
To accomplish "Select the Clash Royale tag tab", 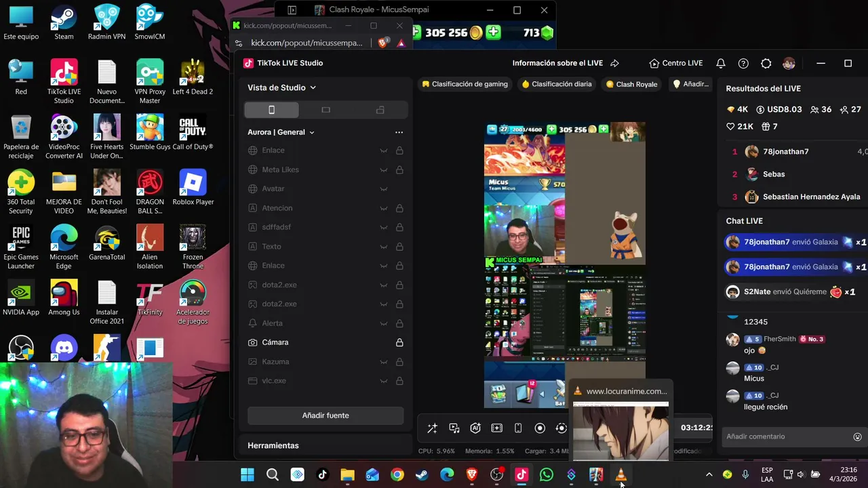I will click(x=631, y=84).
